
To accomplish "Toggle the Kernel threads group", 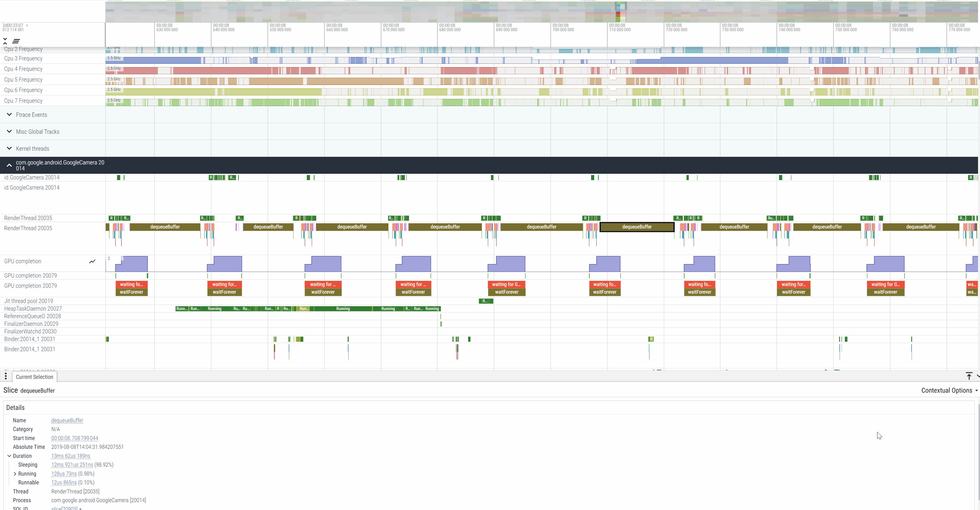I will tap(10, 148).
